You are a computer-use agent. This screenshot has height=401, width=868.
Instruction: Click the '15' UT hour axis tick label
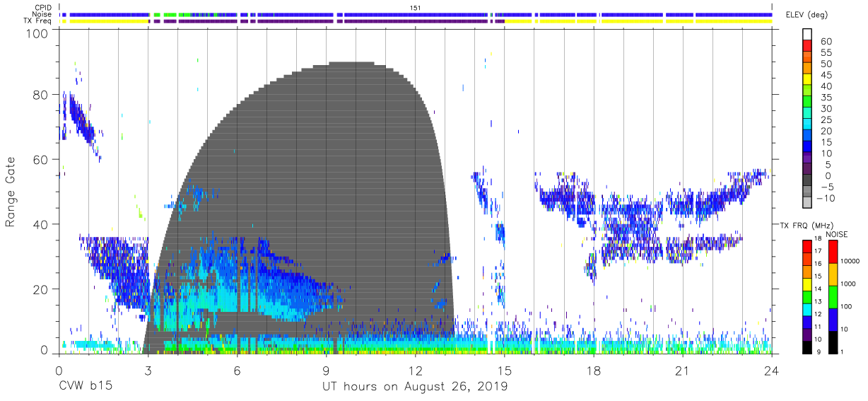tap(504, 370)
